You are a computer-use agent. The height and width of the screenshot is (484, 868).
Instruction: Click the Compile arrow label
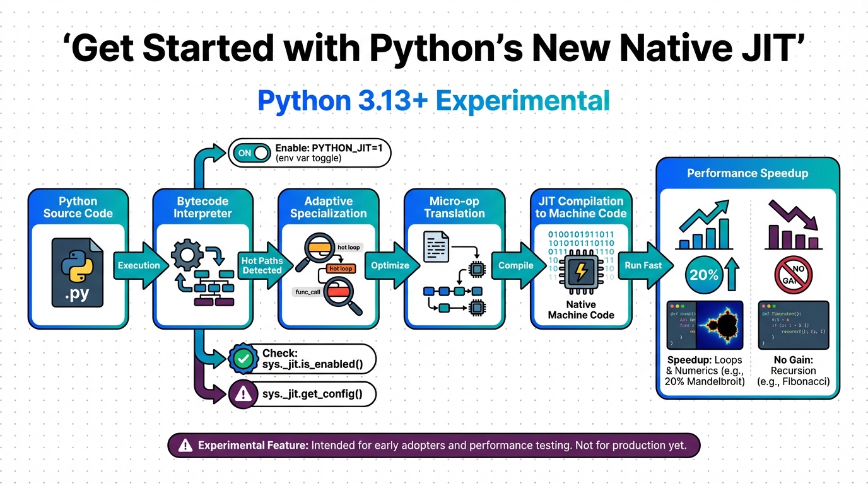pos(516,265)
